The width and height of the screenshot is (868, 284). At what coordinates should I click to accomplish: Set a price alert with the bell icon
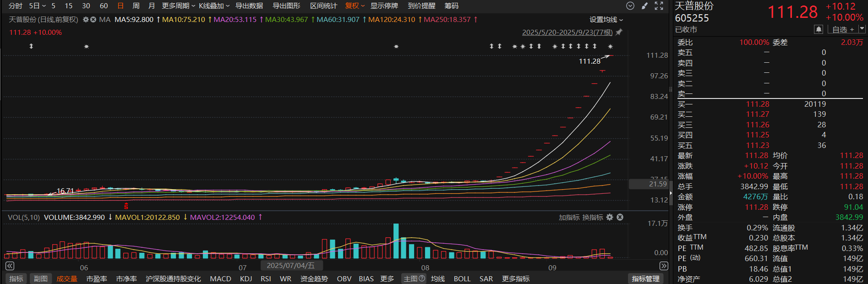[819, 29]
